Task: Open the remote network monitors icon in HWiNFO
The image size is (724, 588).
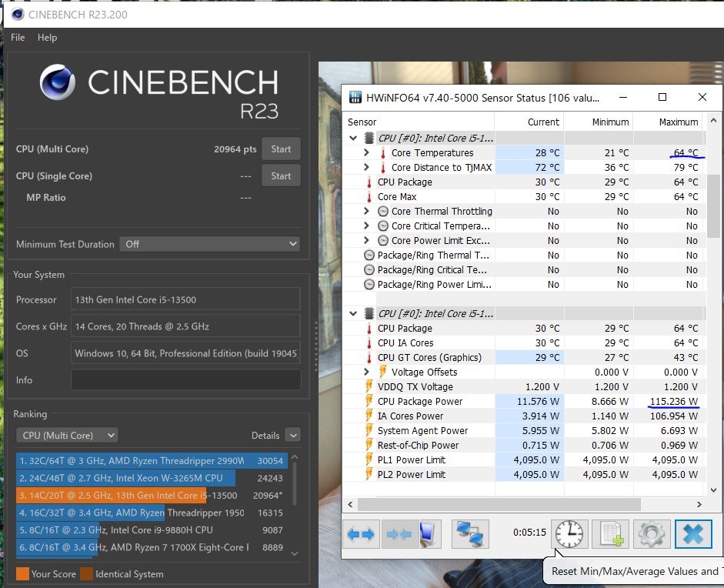Action: pos(469,534)
